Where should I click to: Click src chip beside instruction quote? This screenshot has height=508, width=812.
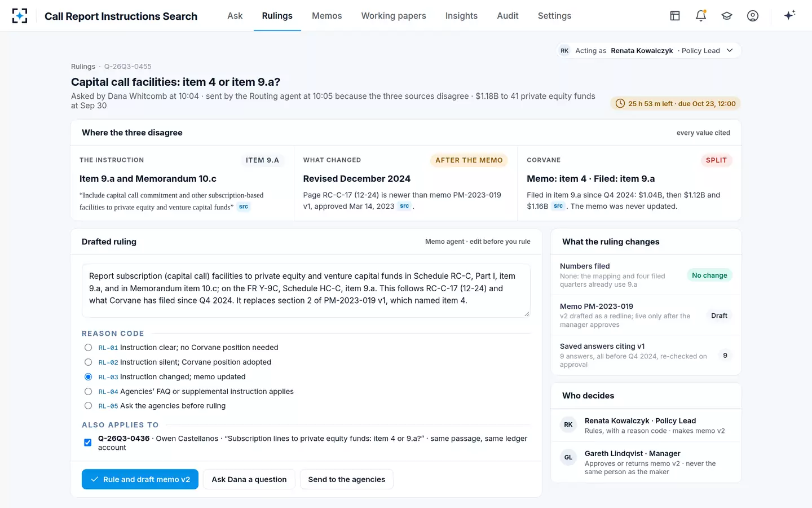coord(244,207)
